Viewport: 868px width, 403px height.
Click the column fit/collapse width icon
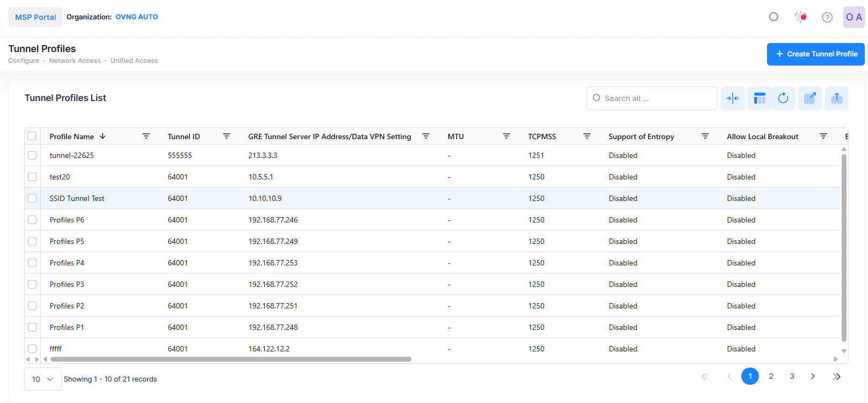point(732,98)
